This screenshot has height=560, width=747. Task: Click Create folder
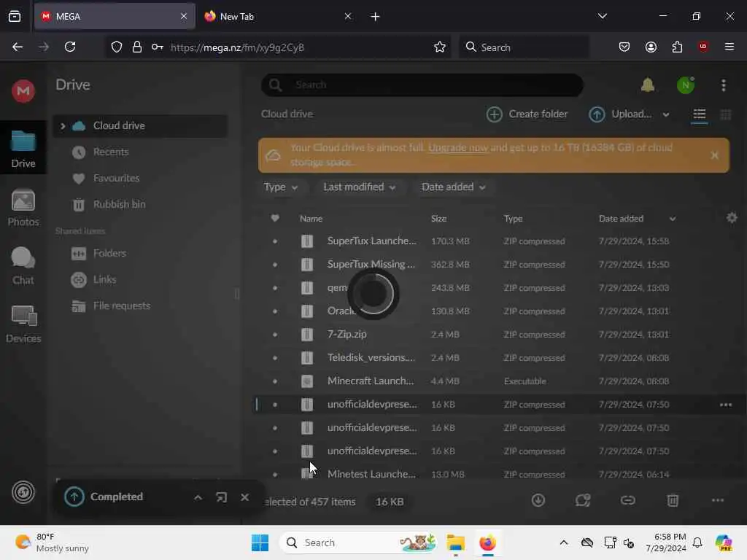point(527,114)
